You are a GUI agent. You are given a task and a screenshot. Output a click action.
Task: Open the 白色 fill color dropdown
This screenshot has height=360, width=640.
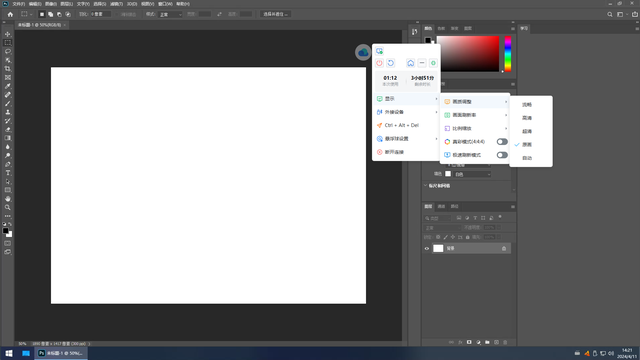click(472, 174)
